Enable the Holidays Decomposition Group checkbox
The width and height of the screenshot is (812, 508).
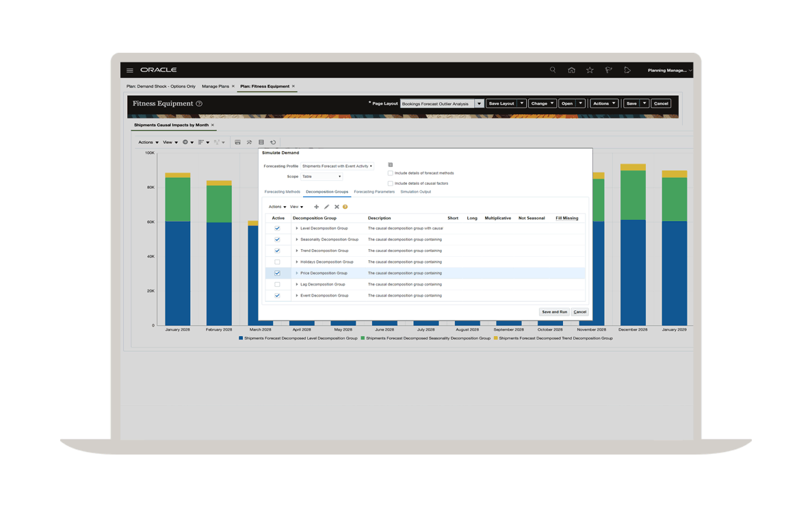277,262
